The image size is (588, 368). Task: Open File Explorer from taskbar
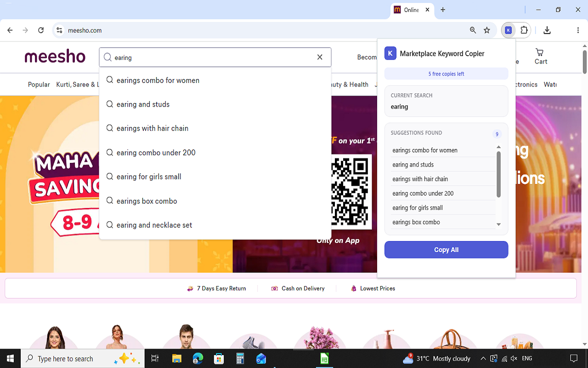point(177,358)
